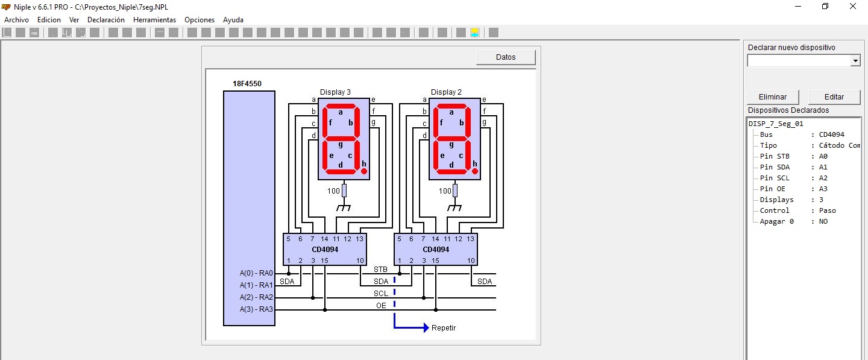Screen dimensions: 868x360
Task: Click the leftmost icon in the toolbar
Action: point(7,33)
